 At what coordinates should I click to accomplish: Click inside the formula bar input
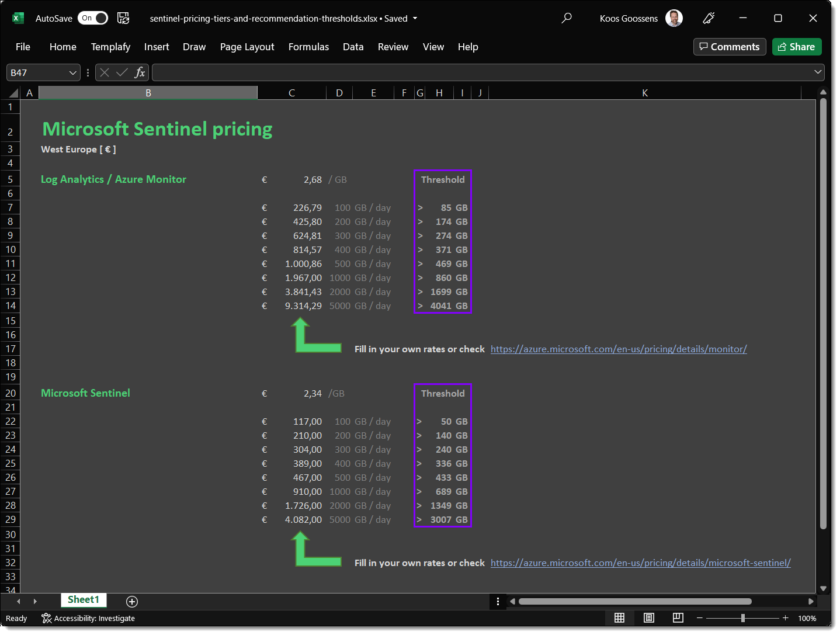[482, 72]
